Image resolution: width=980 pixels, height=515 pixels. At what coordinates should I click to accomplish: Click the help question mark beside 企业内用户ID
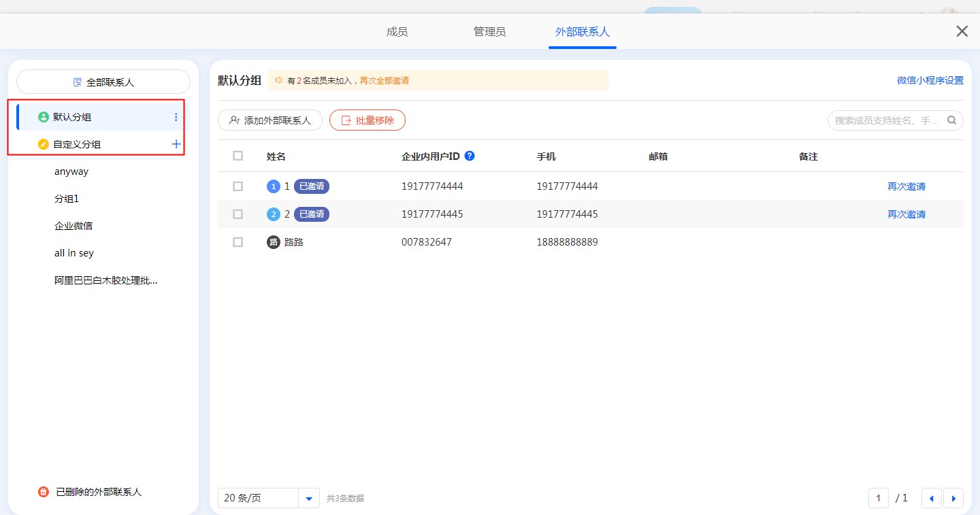coord(469,156)
